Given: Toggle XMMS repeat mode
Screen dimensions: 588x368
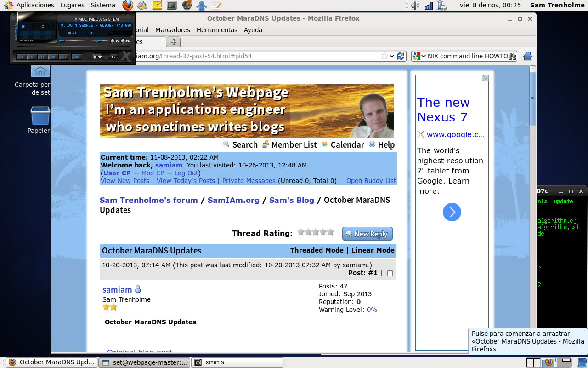Looking at the screenshot, I should pyautogui.click(x=112, y=57).
